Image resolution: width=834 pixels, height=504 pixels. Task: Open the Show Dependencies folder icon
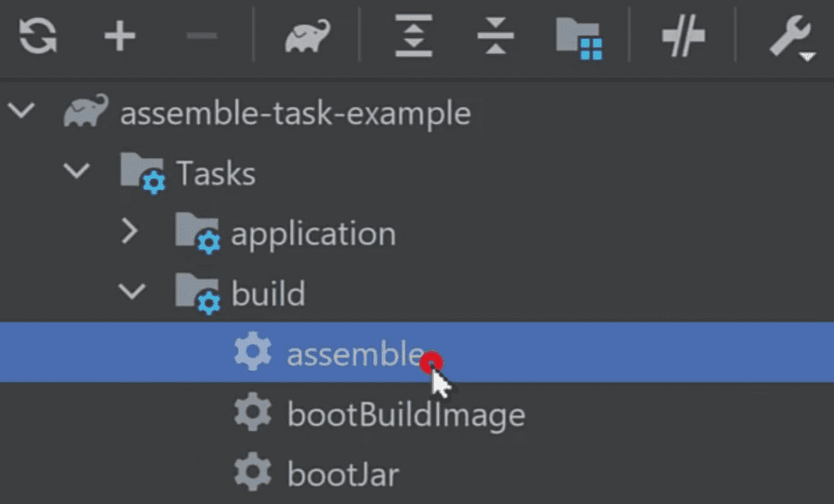click(579, 38)
